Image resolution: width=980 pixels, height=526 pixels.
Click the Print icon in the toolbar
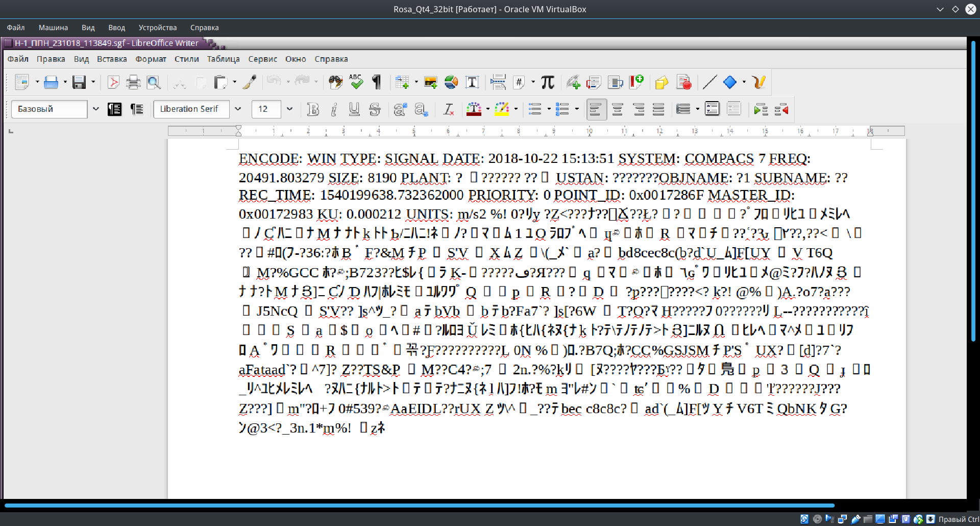pos(133,82)
